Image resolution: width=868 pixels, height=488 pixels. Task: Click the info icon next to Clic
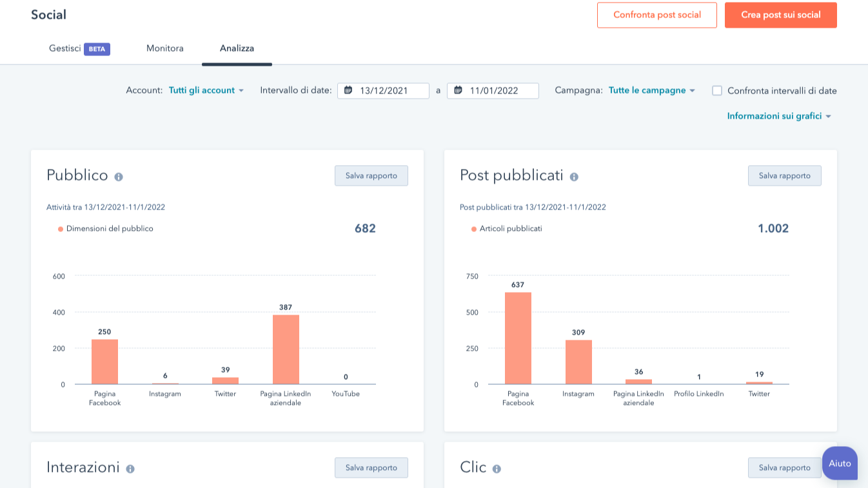click(496, 467)
